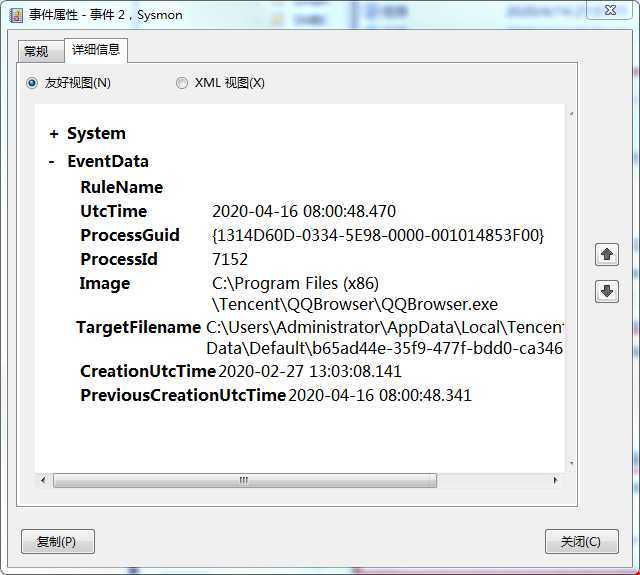
Task: Collapse the EventData node
Action: click(x=52, y=162)
